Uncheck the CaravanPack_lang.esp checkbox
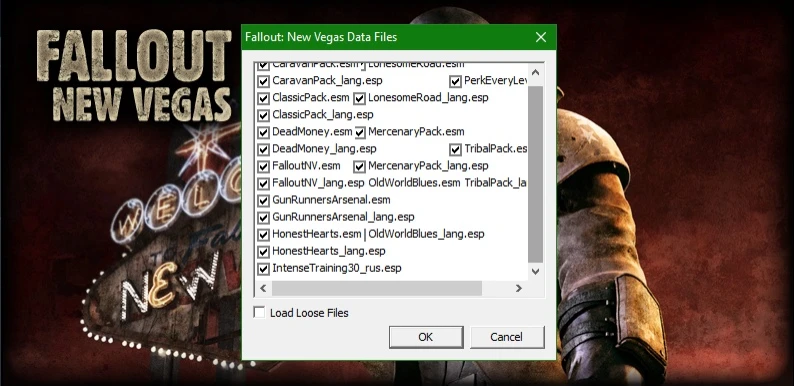 [x=263, y=81]
